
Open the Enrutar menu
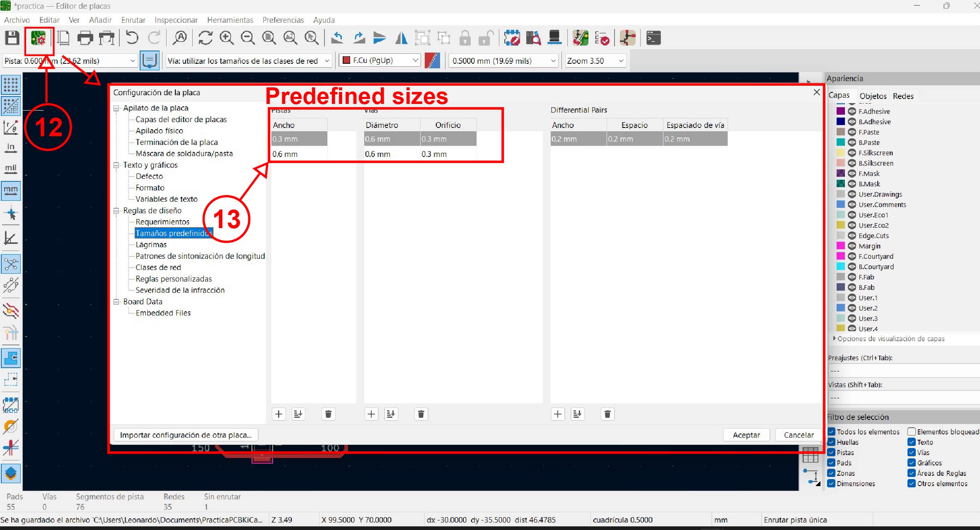coord(133,20)
